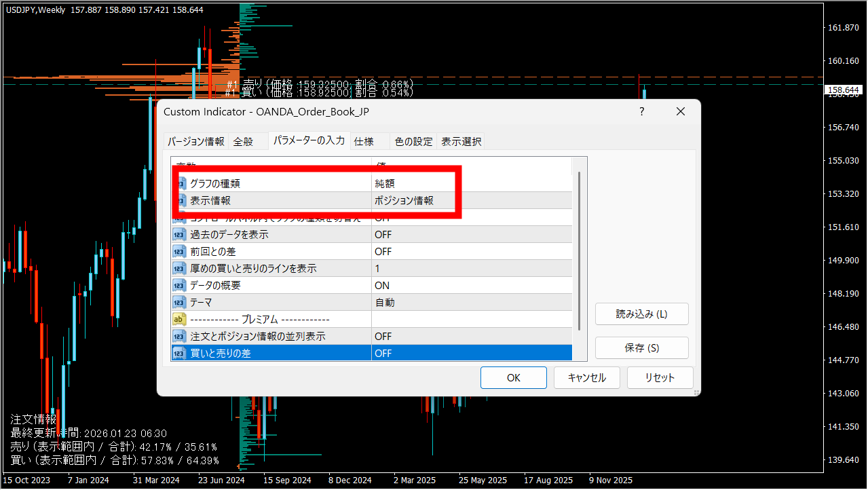Click the icon for 注文とポジション情報の並列表示

180,337
